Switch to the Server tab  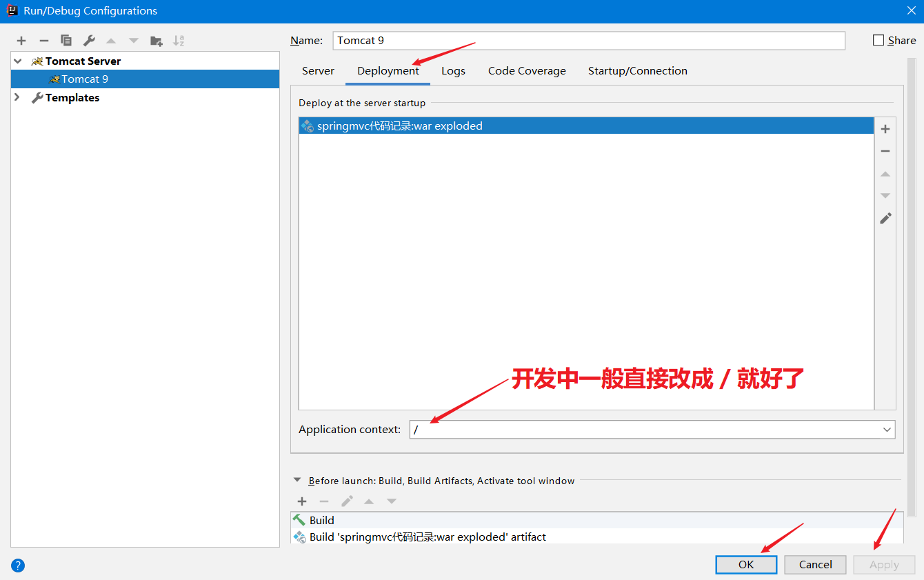[x=318, y=71]
